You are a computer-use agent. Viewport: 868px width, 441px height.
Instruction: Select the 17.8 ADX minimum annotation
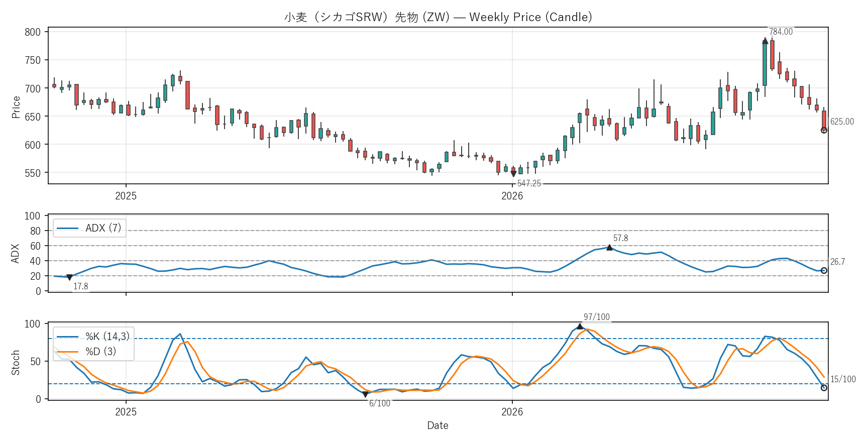pos(81,286)
